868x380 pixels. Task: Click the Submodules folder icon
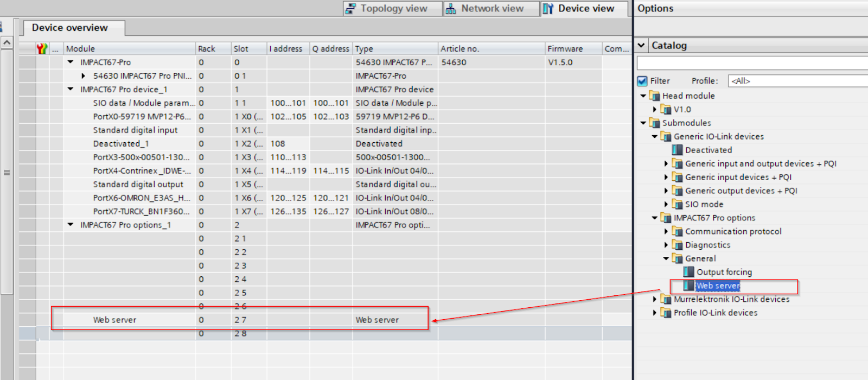tap(654, 123)
